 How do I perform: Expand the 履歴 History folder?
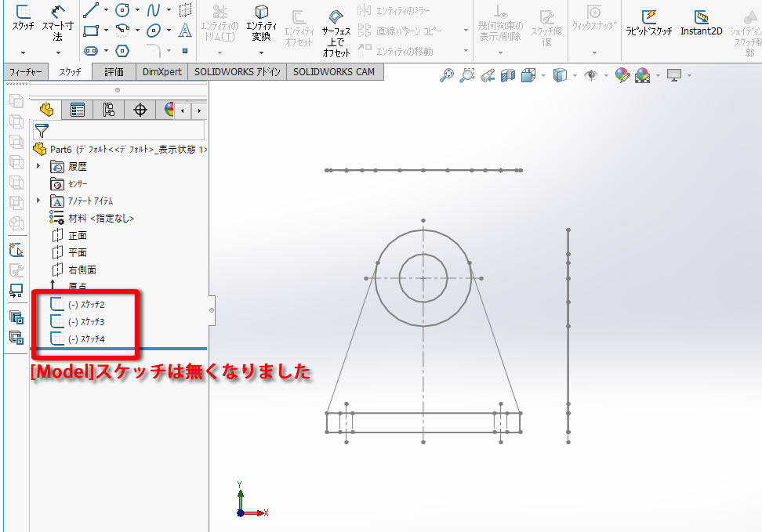coord(38,166)
